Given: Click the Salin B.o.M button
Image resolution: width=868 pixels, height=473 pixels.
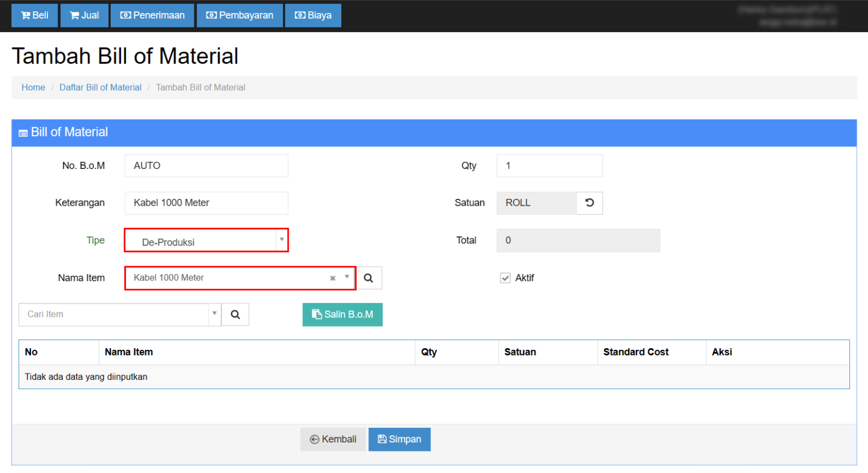Looking at the screenshot, I should tap(342, 314).
